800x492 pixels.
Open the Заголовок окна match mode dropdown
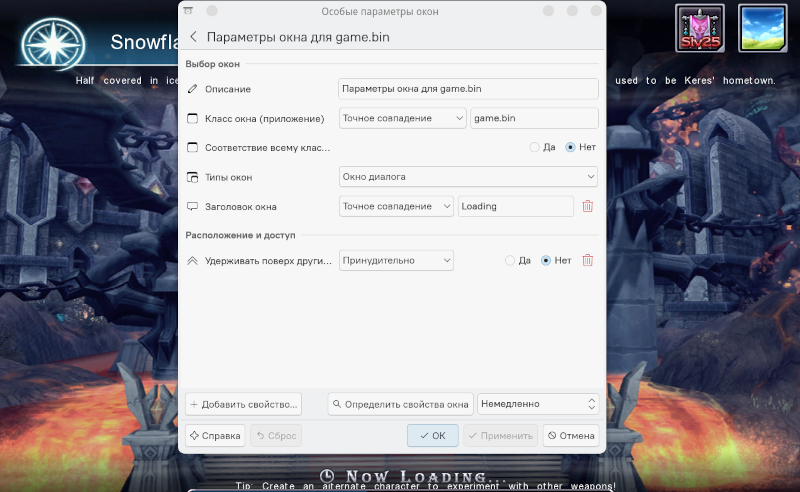396,206
